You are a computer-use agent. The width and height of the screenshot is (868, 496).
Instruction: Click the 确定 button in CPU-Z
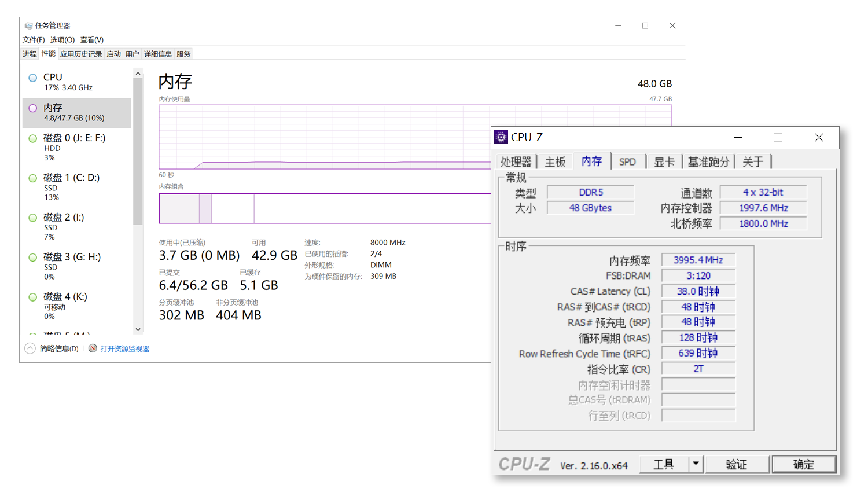pos(803,464)
